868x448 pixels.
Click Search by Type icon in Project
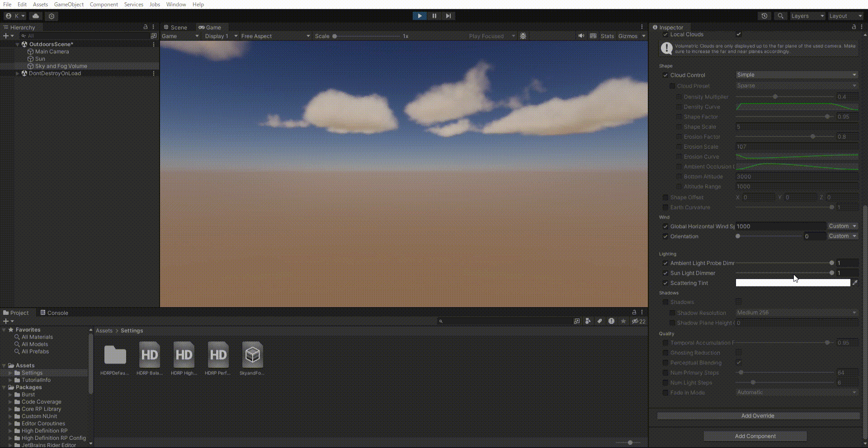pyautogui.click(x=588, y=321)
